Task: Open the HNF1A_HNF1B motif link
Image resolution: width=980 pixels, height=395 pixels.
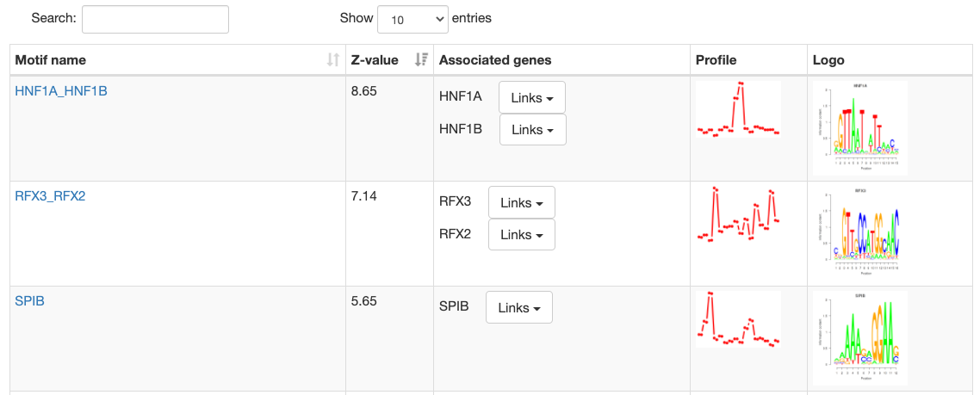Action: coord(61,90)
